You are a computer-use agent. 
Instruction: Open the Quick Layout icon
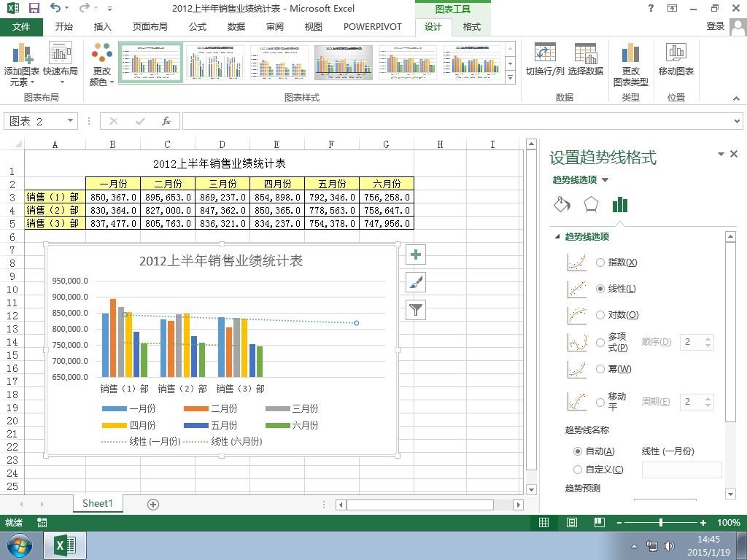coord(61,64)
